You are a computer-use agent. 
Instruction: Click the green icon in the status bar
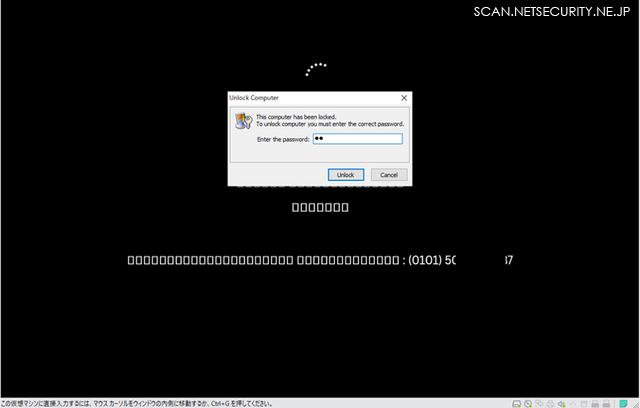(x=622, y=403)
